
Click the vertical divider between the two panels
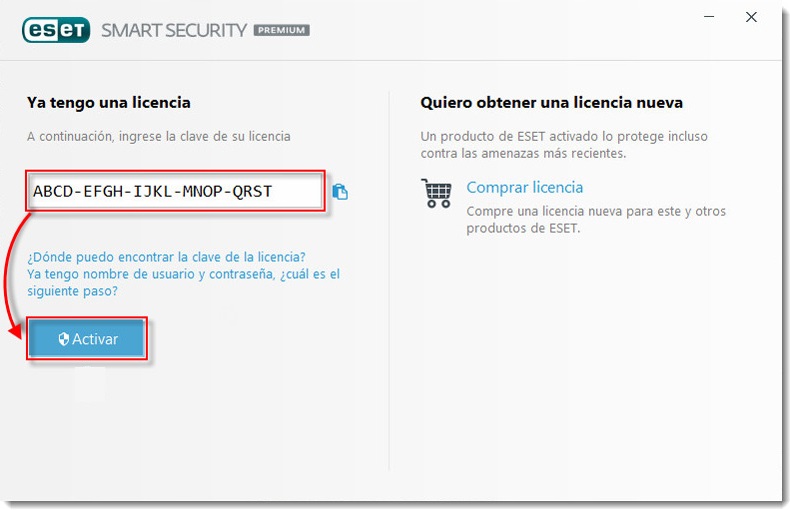[x=389, y=280]
